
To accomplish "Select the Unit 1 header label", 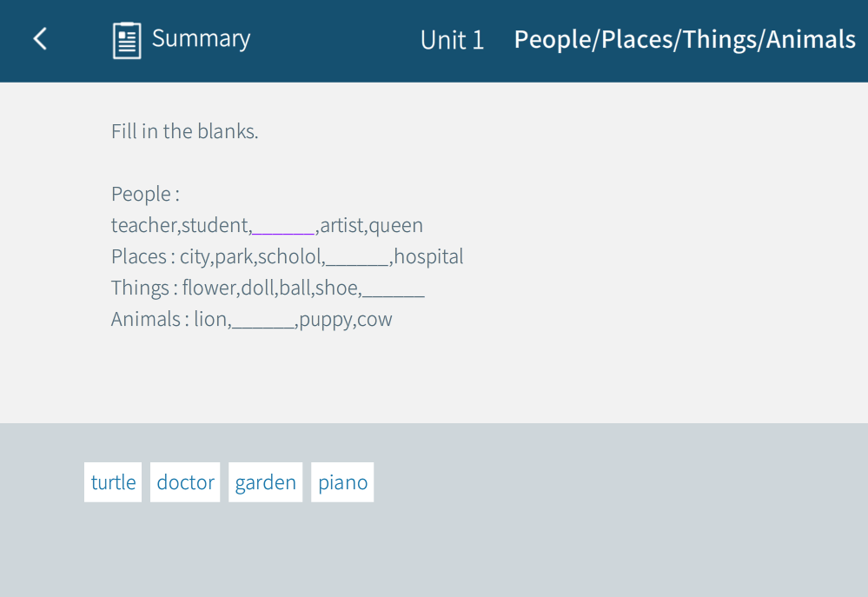I will pos(452,40).
